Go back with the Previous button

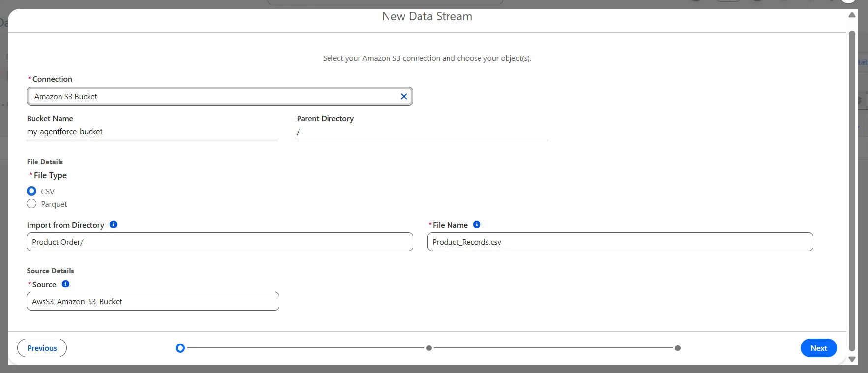[42, 348]
